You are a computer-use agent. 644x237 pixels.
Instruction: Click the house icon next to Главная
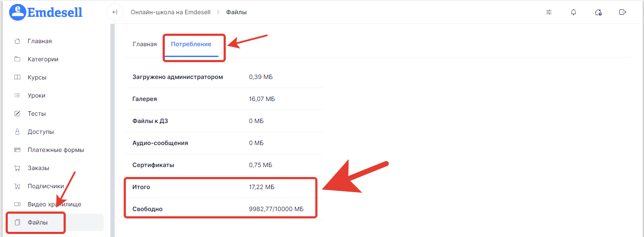click(x=17, y=41)
